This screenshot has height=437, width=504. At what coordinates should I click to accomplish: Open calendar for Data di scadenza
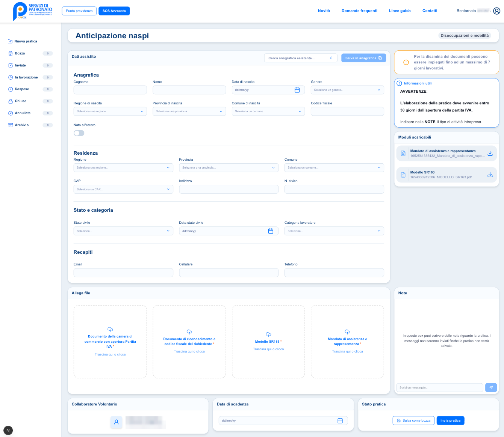pos(340,421)
